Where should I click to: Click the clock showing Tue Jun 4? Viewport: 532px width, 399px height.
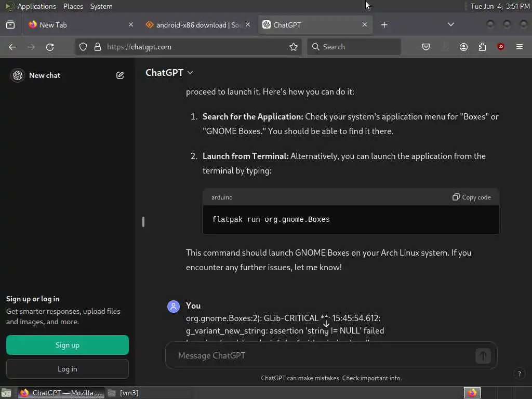500,6
